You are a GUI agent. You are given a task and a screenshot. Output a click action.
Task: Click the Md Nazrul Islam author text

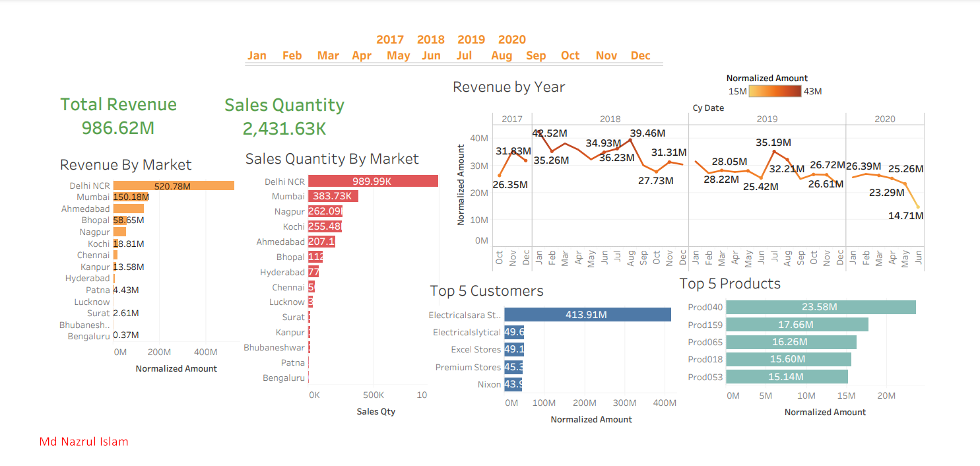point(83,442)
